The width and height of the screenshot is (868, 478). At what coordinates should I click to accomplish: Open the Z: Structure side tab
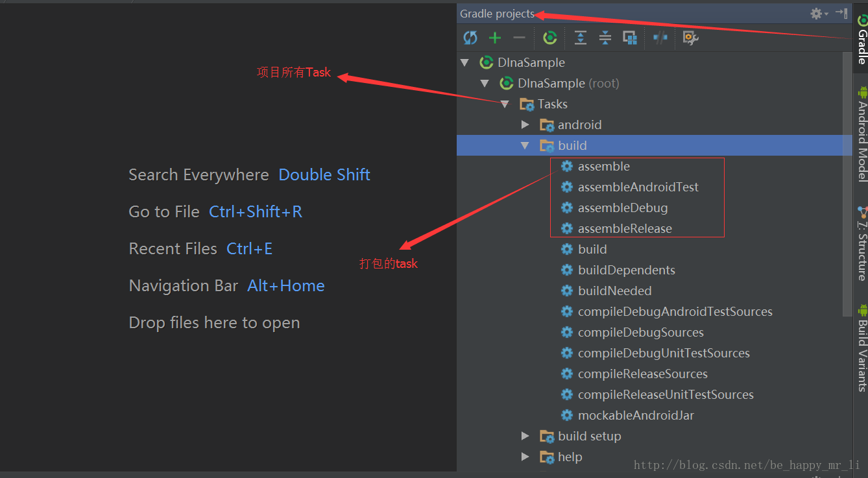click(862, 243)
